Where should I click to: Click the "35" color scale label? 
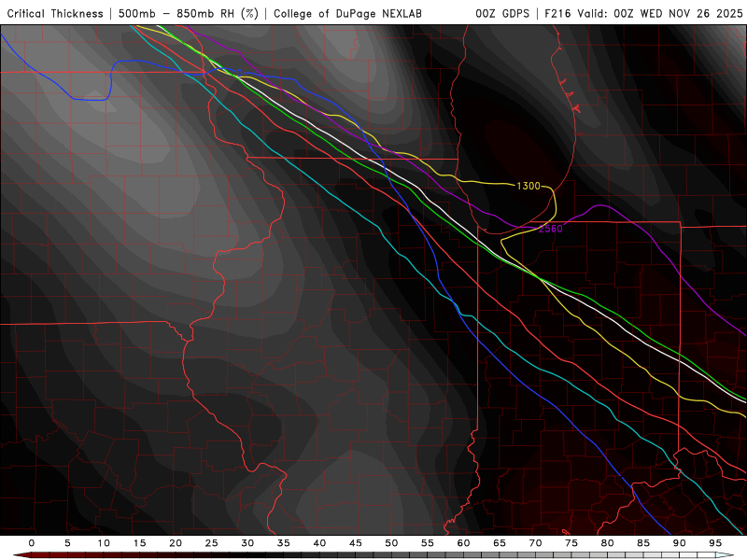(x=284, y=543)
